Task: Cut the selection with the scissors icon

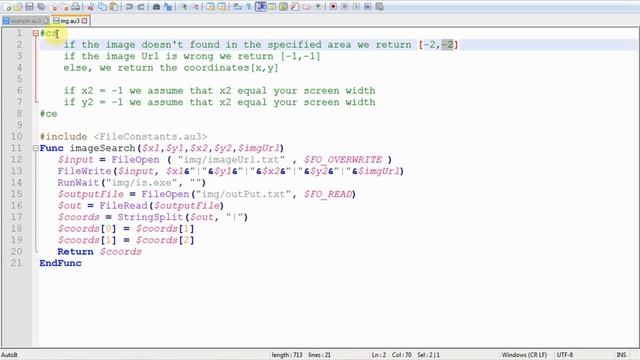Action: 91,7
